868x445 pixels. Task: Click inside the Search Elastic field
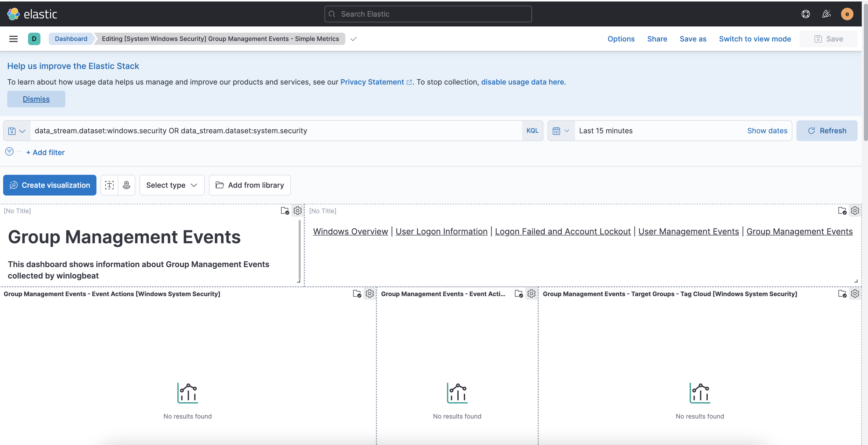[x=428, y=14]
